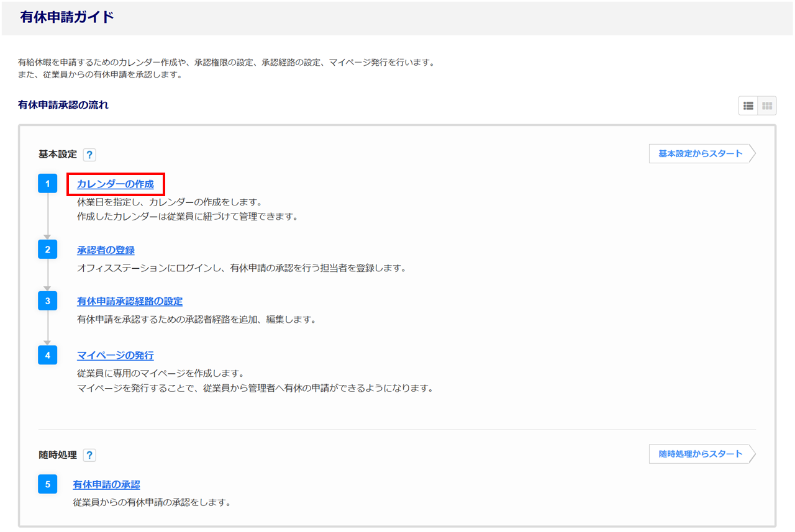Click the 随時処理 section label
Screen dimensions: 795x532
point(58,455)
